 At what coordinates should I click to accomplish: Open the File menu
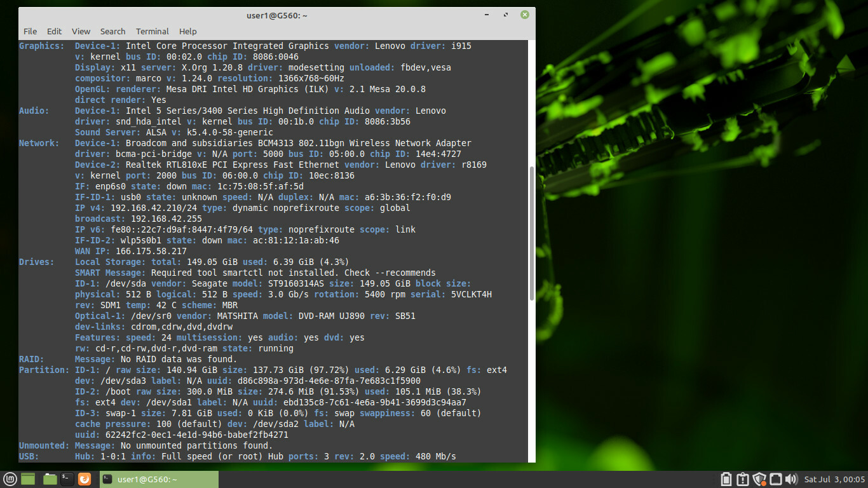coord(30,31)
